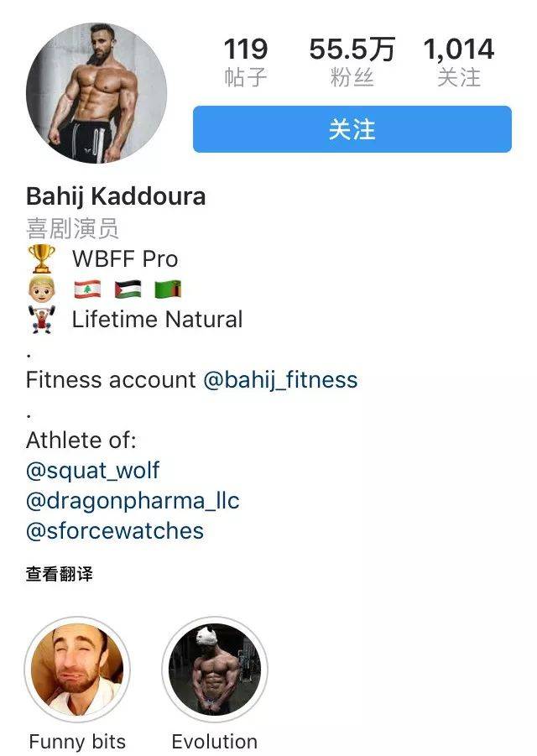This screenshot has height=756, width=537.
Task: Tap the 喜剧演员 category label
Action: tap(72, 228)
